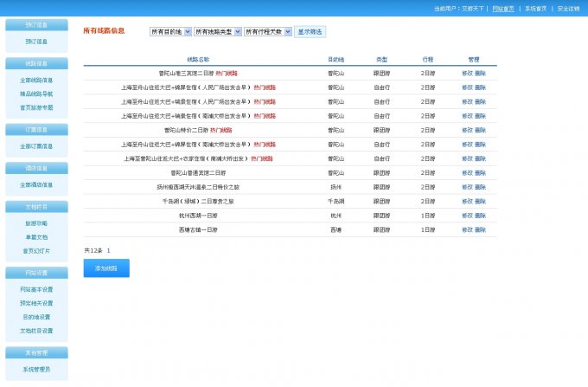Click 删除 for 杭州西湖一日游 row

pyautogui.click(x=480, y=216)
